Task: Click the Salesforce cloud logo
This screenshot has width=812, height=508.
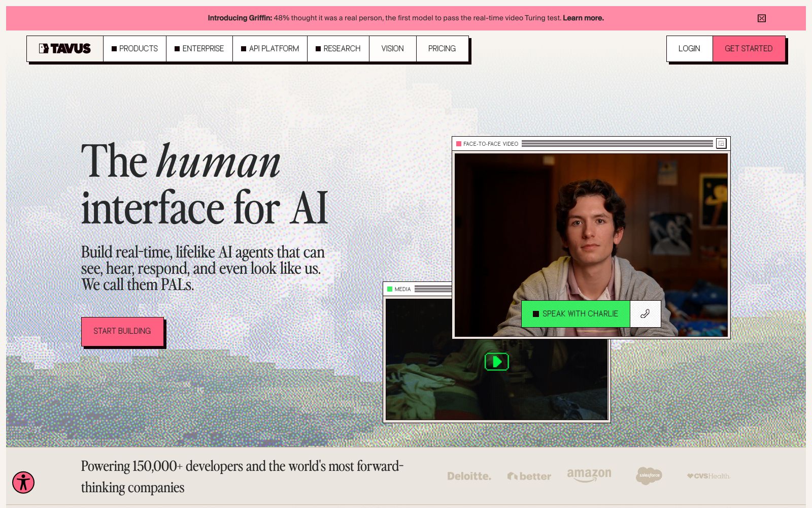Action: point(649,475)
